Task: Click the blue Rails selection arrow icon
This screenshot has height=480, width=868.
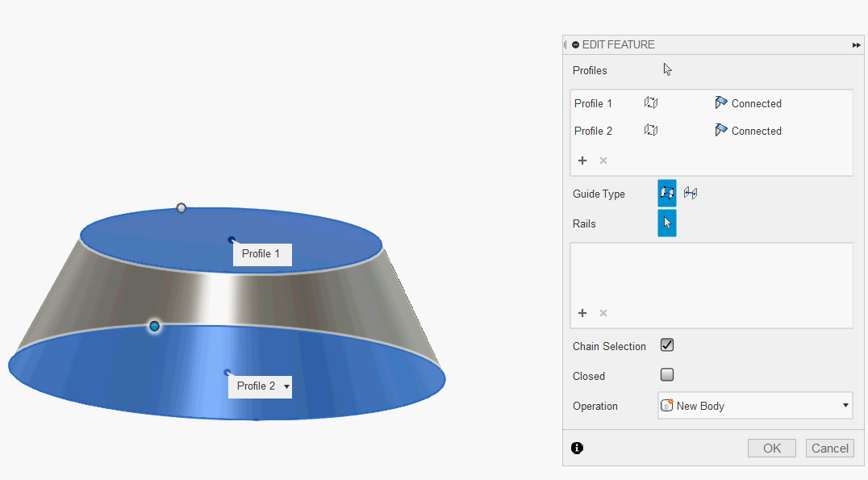Action: coord(666,223)
